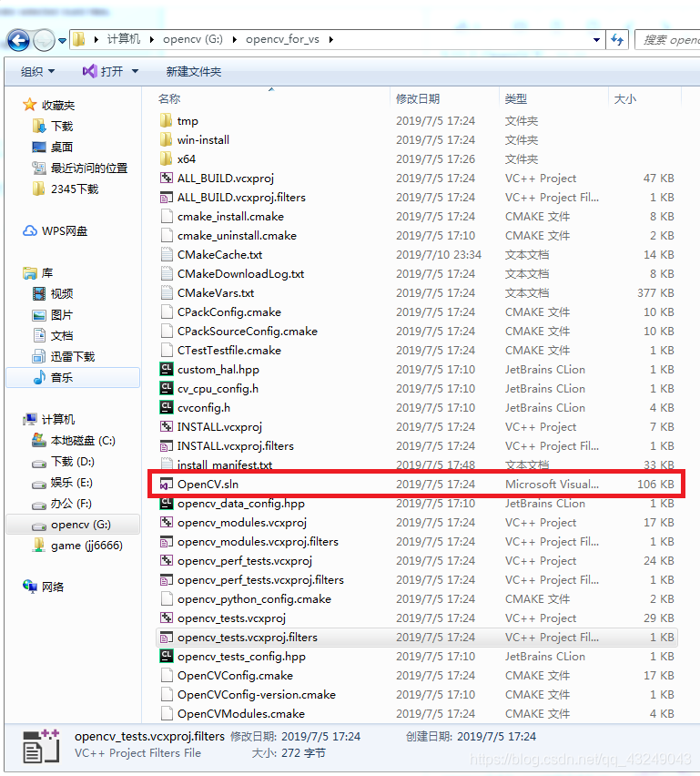Select CMakeDownloadLog.txt
Viewport: 700px width, 776px height.
pyautogui.click(x=240, y=273)
